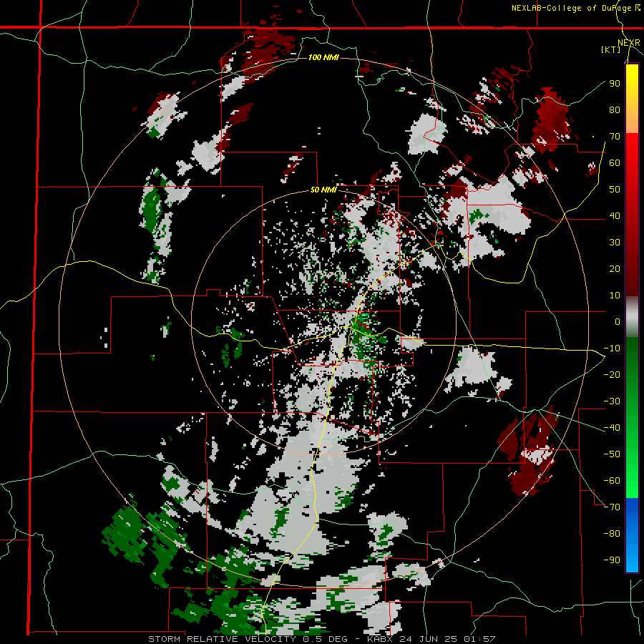This screenshot has height=644, width=644.
Task: Click the 0 value on the velocity scale
Action: [x=618, y=321]
